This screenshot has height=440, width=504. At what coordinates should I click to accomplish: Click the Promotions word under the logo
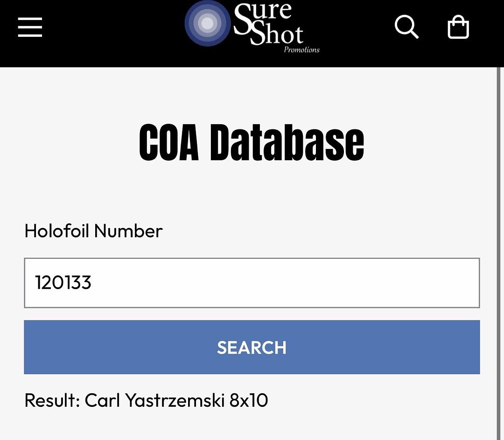point(301,50)
